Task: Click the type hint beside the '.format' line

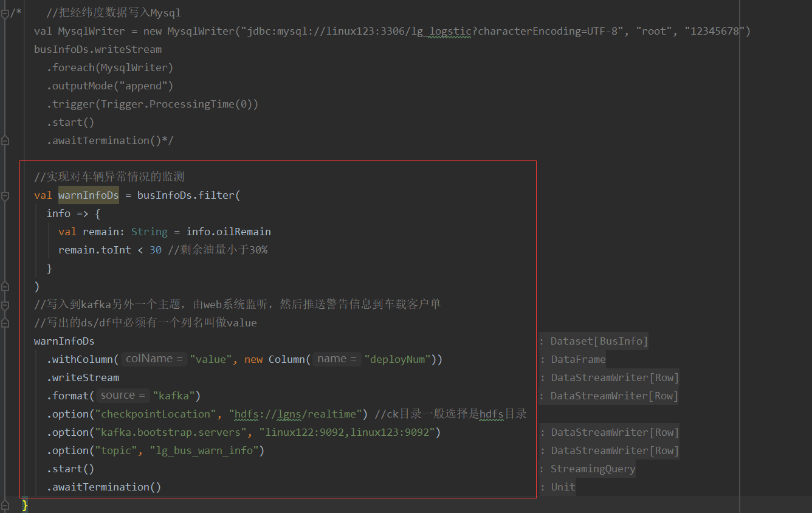Action: 609,396
